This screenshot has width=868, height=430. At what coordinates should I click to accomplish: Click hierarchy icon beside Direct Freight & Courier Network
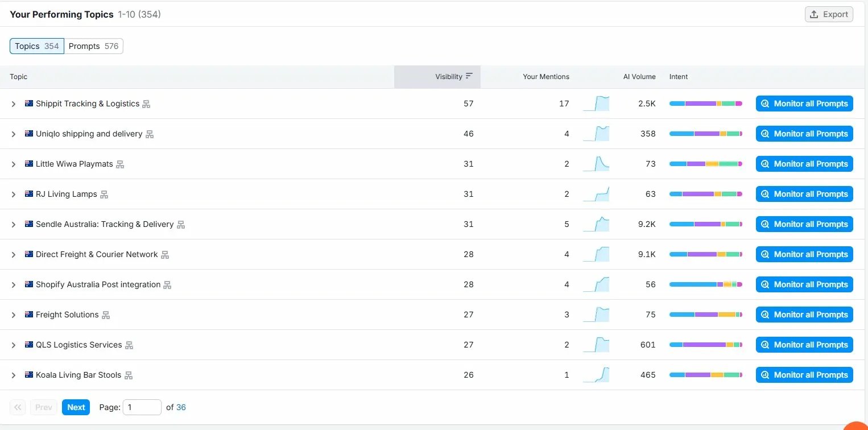(x=165, y=255)
